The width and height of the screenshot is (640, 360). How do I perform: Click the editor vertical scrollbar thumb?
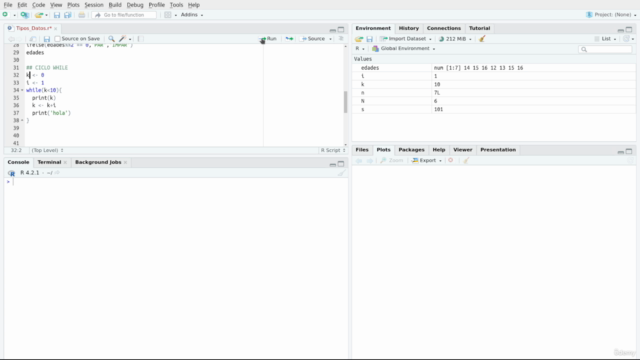(345, 101)
